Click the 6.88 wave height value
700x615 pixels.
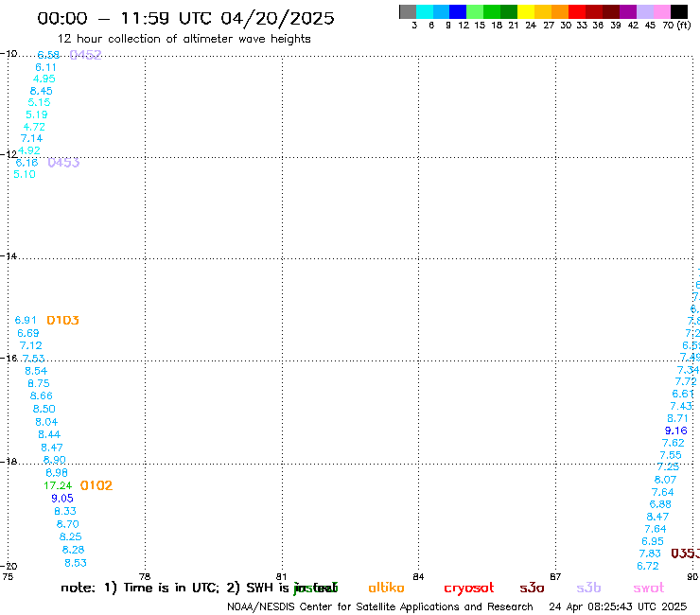pos(660,504)
